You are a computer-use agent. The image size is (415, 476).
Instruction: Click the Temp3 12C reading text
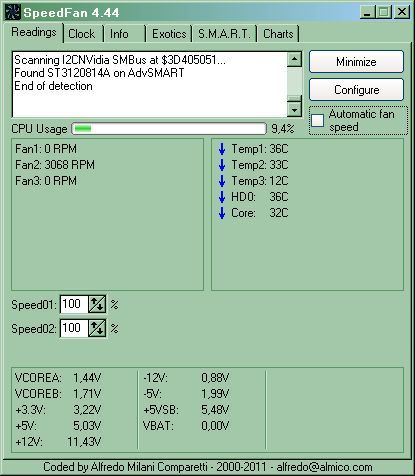coord(260,181)
